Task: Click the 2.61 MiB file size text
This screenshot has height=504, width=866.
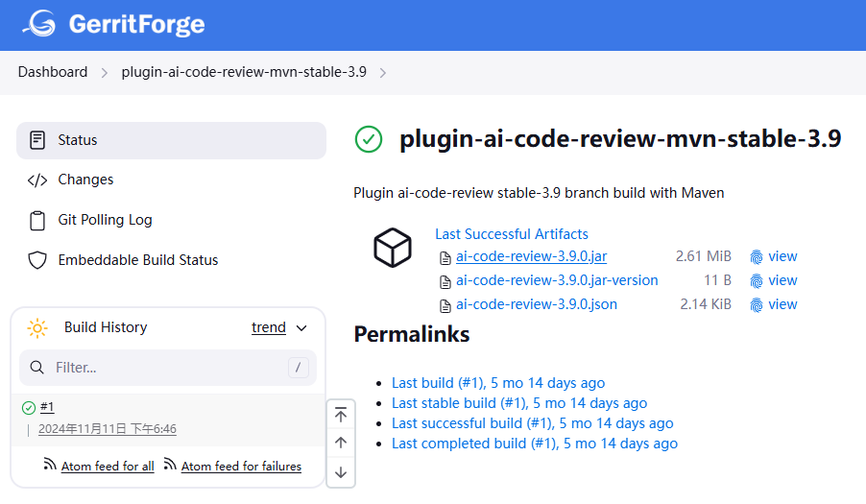Action: coord(703,256)
